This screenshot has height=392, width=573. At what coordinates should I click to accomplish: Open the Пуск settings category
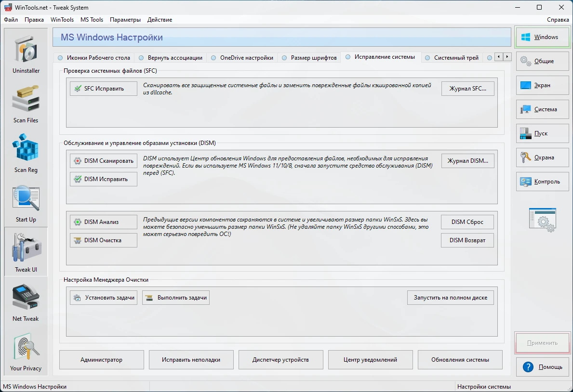tap(542, 133)
